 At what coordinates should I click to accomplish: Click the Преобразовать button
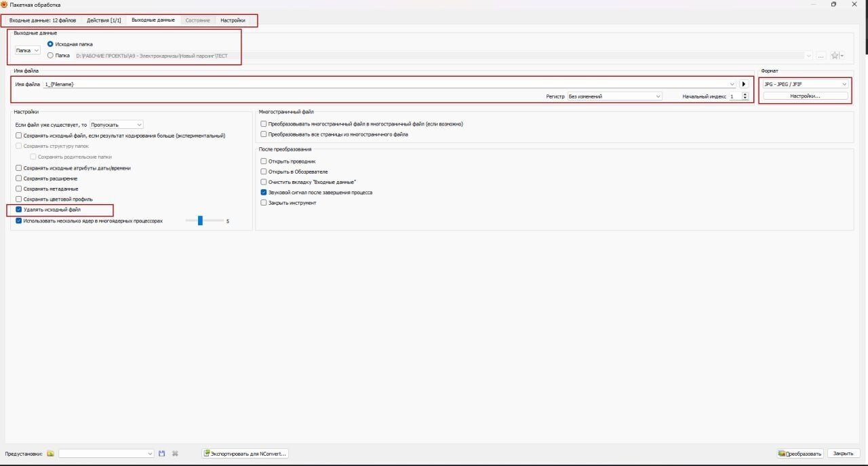800,454
